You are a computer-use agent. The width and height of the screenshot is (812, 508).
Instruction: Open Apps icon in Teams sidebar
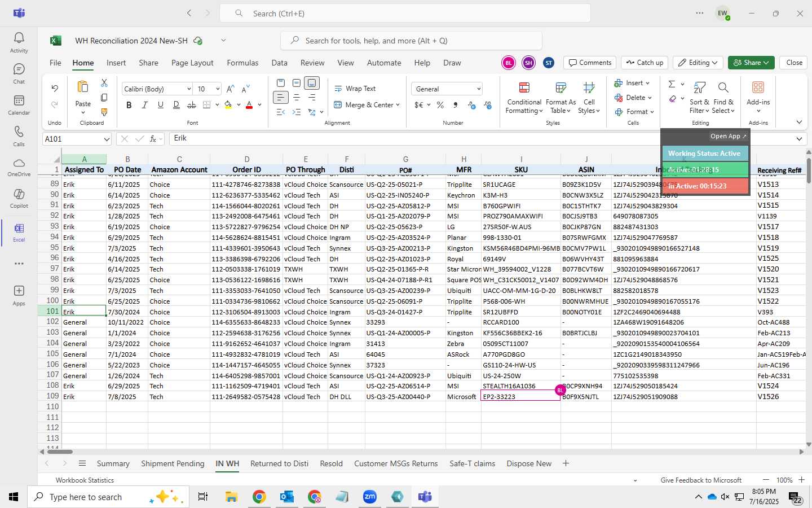(x=19, y=291)
